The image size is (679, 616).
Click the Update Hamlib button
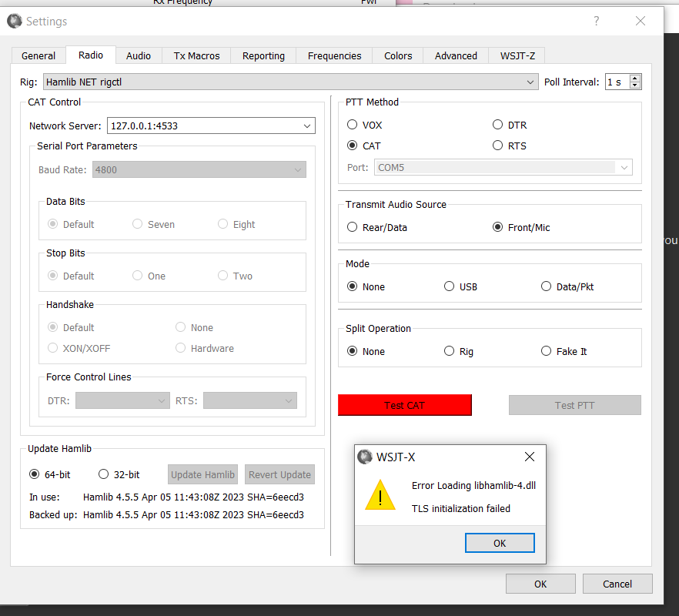coord(202,474)
